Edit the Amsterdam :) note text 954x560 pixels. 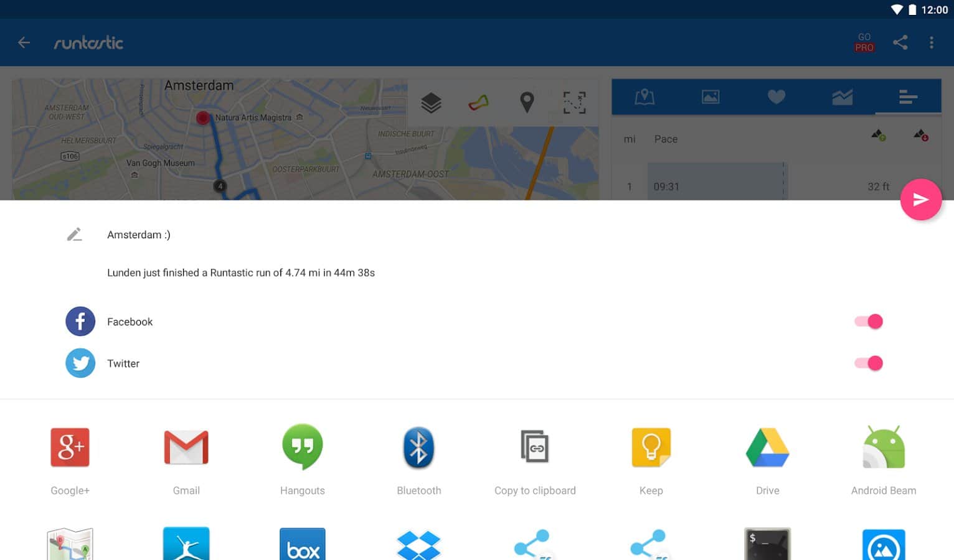[x=138, y=235]
